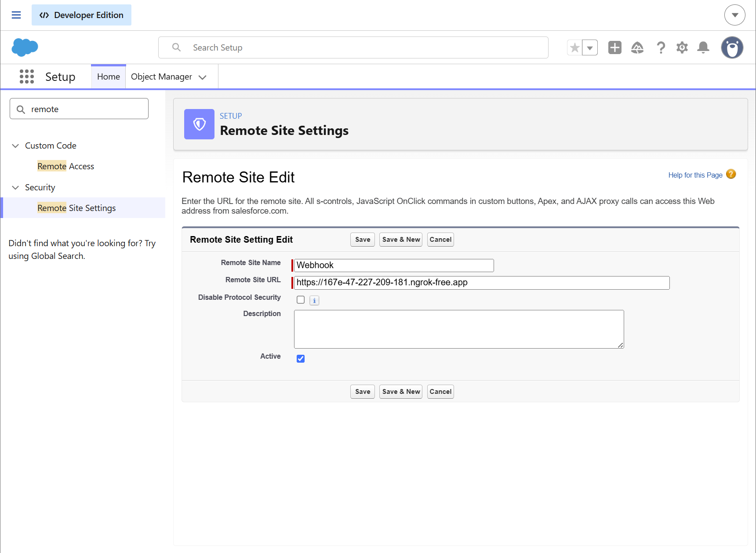Click the top Save & New button
Image resolution: width=756 pixels, height=553 pixels.
pyautogui.click(x=401, y=240)
